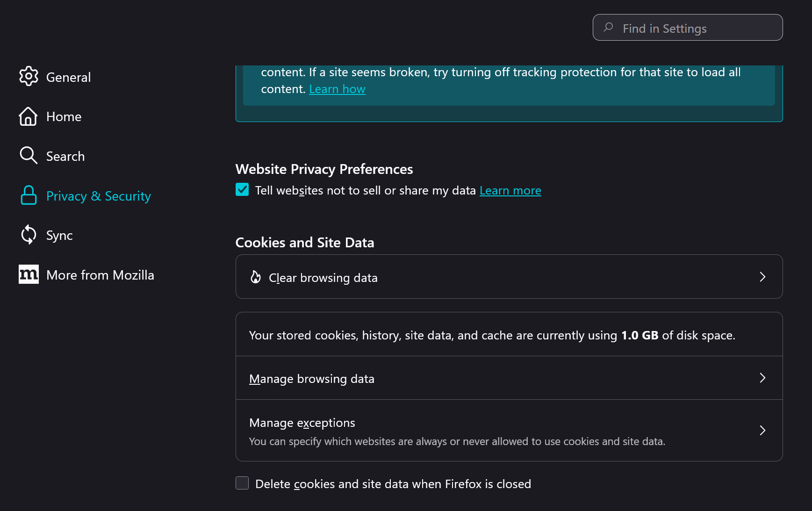The image size is (812, 511).
Task: Enable Delete cookies when Firefox is closed
Action: (242, 483)
